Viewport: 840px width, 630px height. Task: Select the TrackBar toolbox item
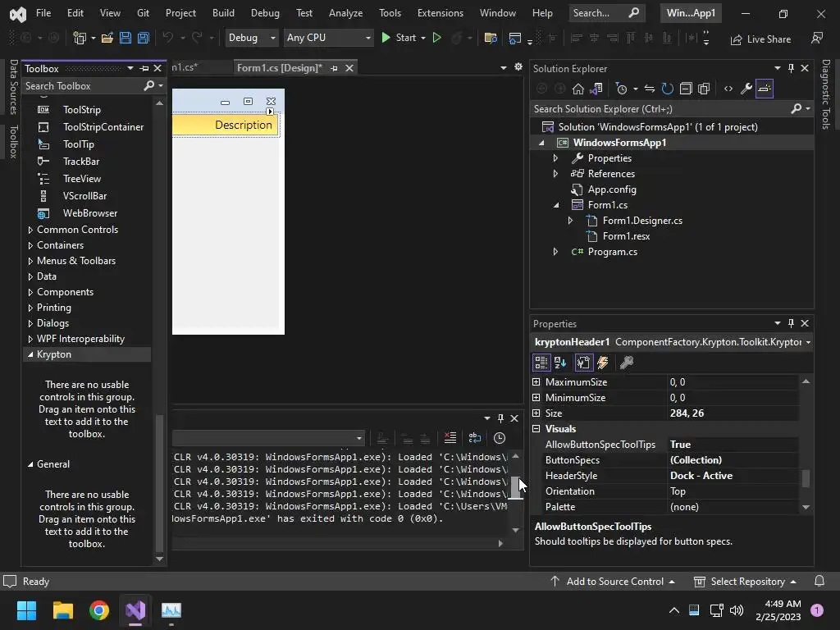(x=81, y=162)
